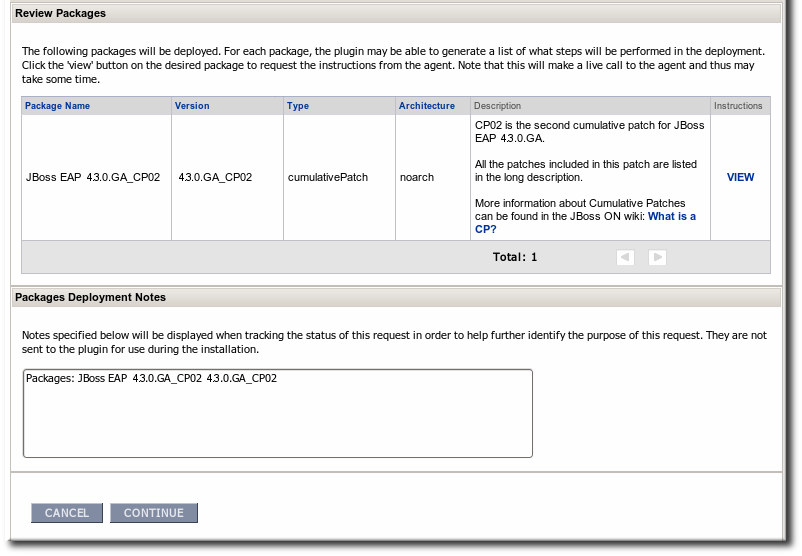Screen dimensions: 802x556
Task: Sort table by Version column
Action: pos(192,106)
